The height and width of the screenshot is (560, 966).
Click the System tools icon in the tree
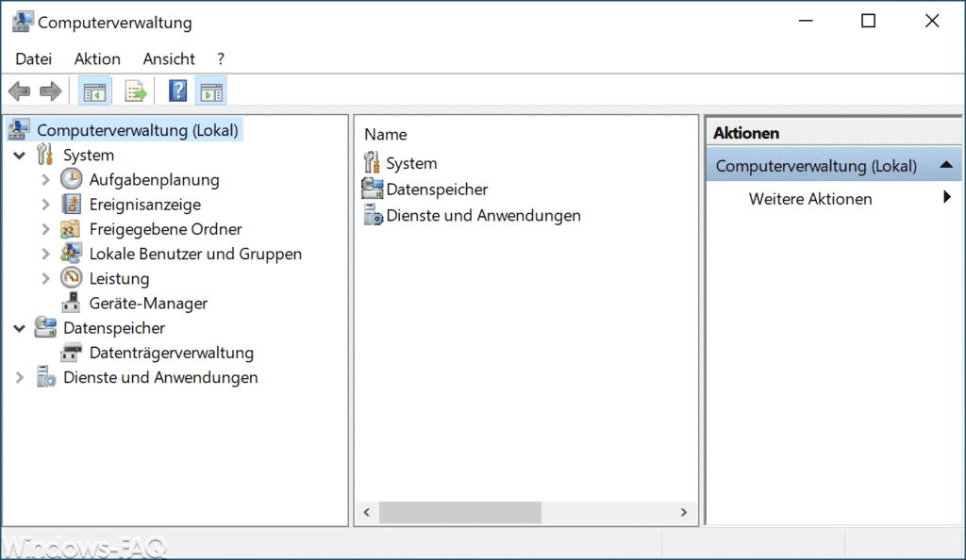click(x=45, y=155)
